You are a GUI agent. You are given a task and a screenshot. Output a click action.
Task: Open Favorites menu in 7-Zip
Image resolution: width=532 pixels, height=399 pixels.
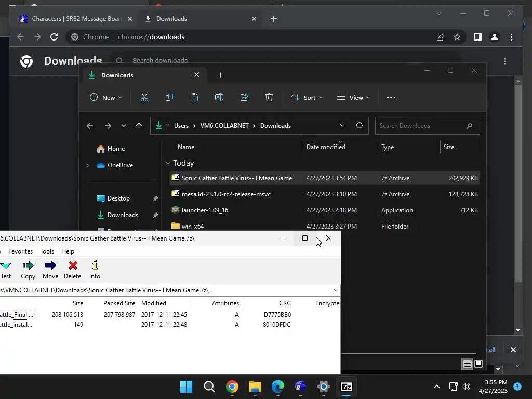(x=20, y=251)
